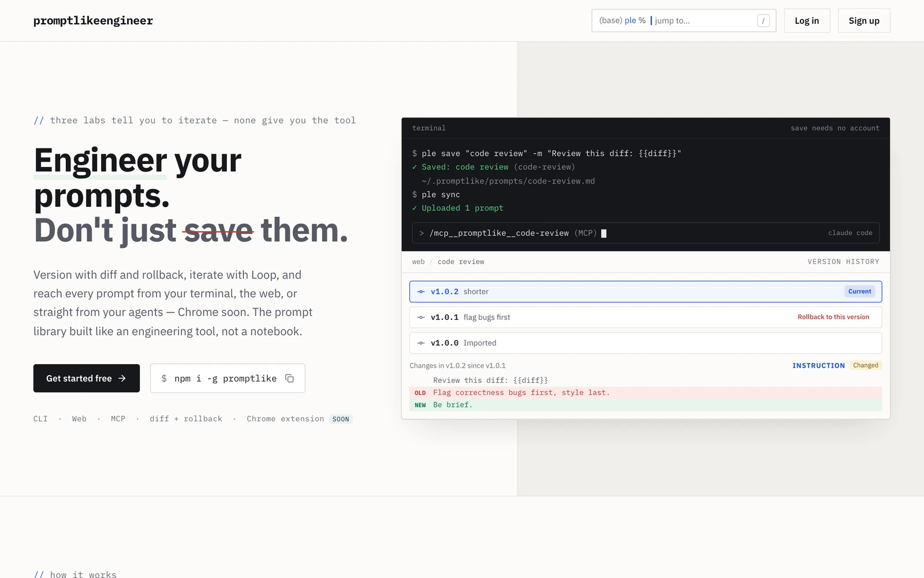Select version v1.0.2 shorter row
The width and height of the screenshot is (924, 578).
coord(646,292)
